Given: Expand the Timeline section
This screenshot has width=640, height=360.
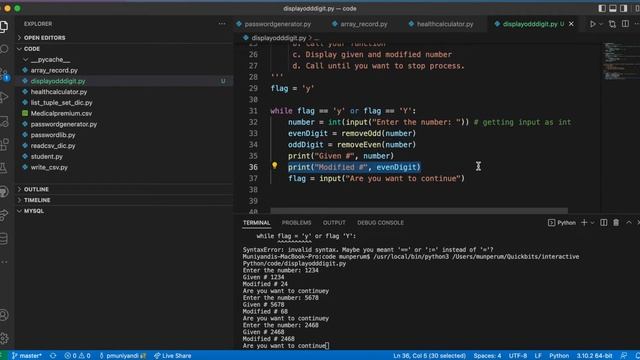Looking at the screenshot, I should [37, 200].
